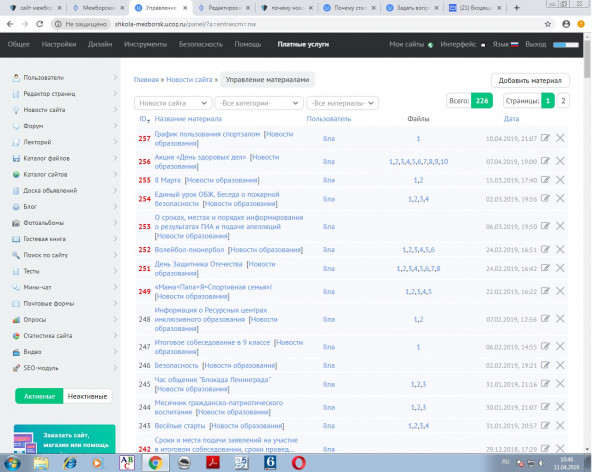The image size is (600, 472).
Task: Edit material 247 Итоговое собеседование
Action: click(x=545, y=346)
